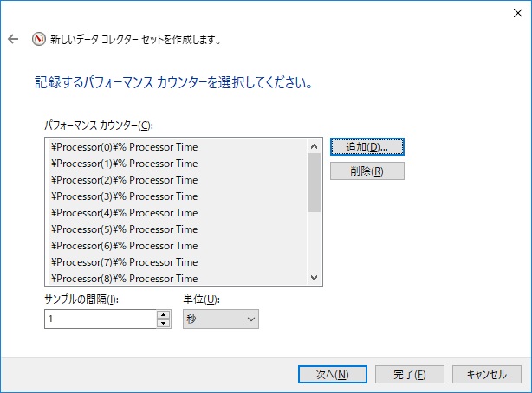This screenshot has height=393, width=532.
Task: Click the 削除(R) button
Action: [x=367, y=171]
